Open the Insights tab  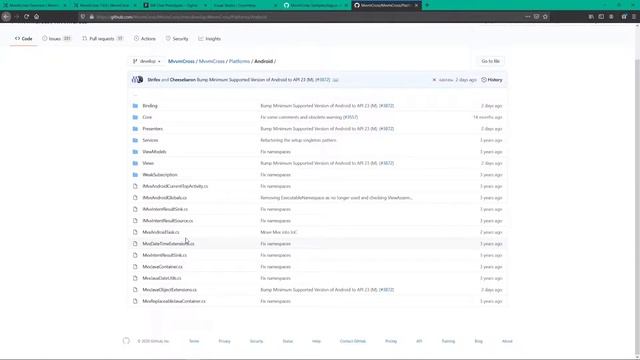point(209,38)
